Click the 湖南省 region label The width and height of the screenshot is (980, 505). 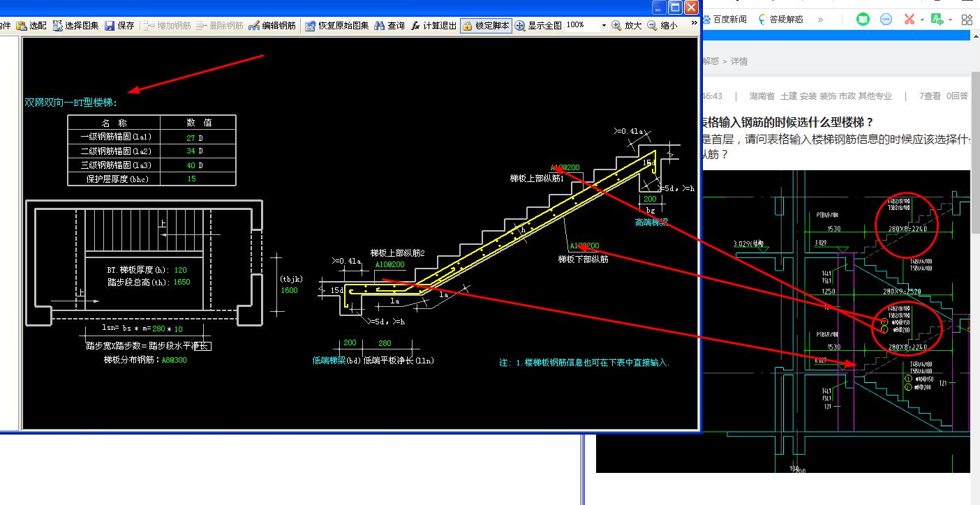coord(762,96)
